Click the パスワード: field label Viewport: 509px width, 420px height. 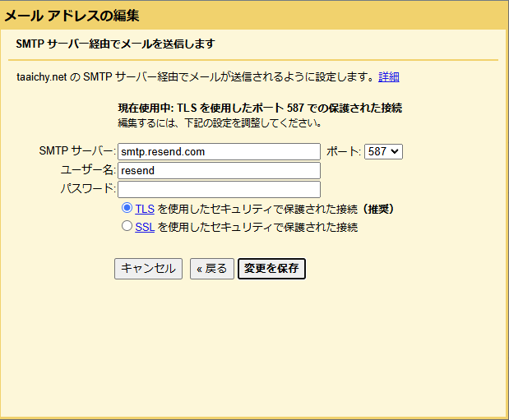tap(88, 190)
